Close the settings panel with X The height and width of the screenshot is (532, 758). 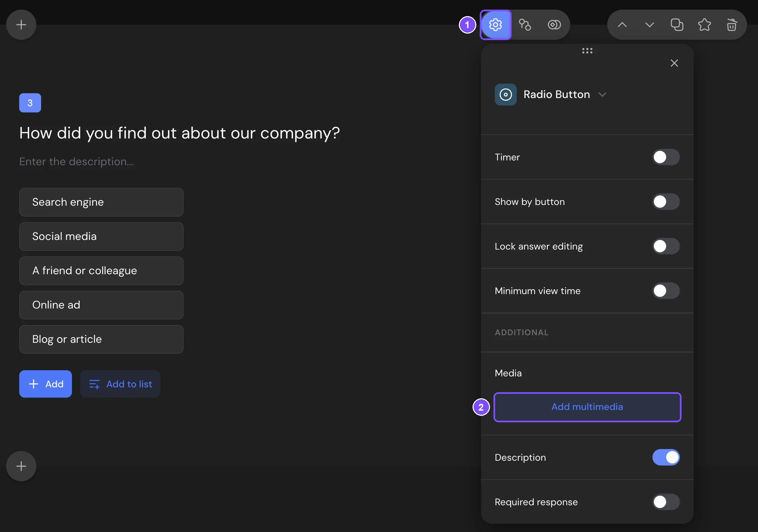[x=674, y=63]
